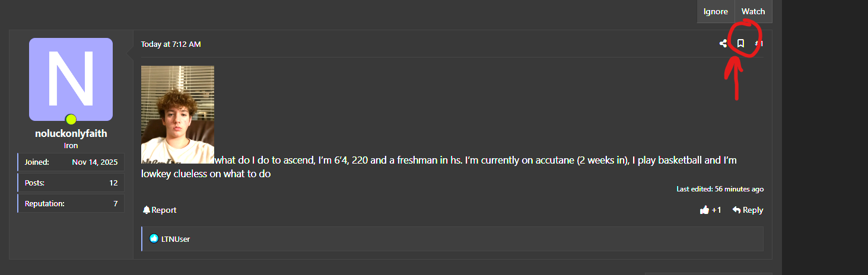Viewport: 868px width, 275px height.
Task: Click the share post icon
Action: (x=723, y=43)
